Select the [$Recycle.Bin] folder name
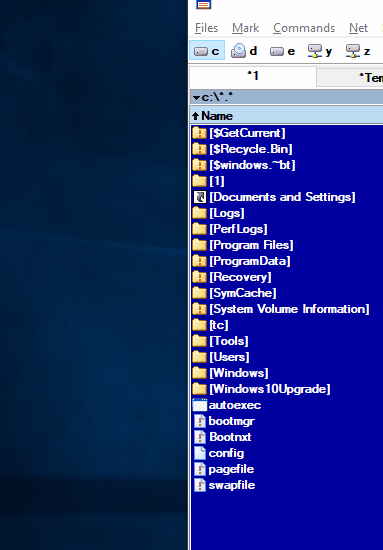 251,149
